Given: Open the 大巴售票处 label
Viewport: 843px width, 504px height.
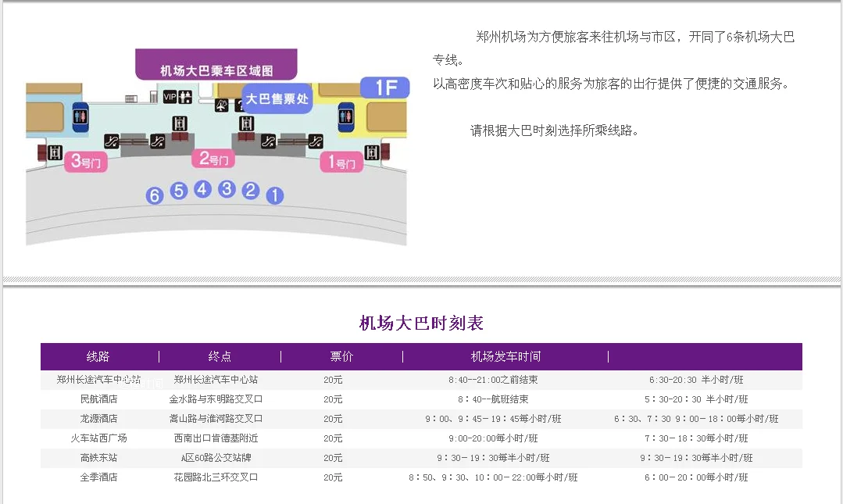Looking at the screenshot, I should tap(277, 99).
